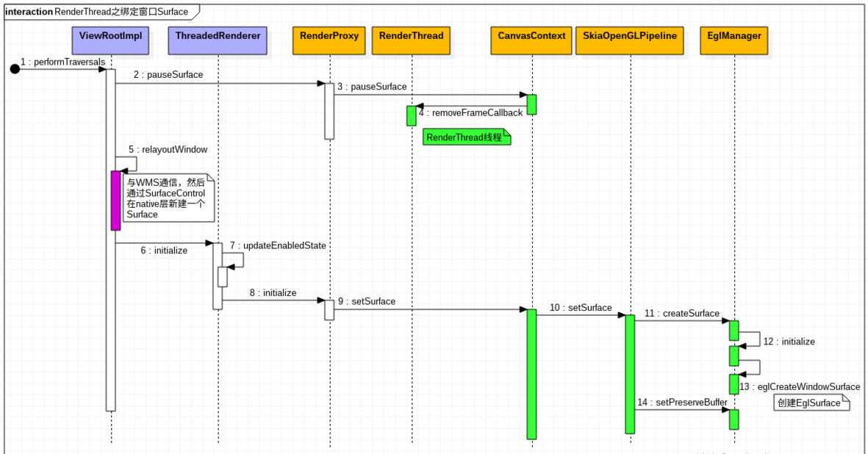Select the RenderThread lifeline box
868x454 pixels.
411,40
